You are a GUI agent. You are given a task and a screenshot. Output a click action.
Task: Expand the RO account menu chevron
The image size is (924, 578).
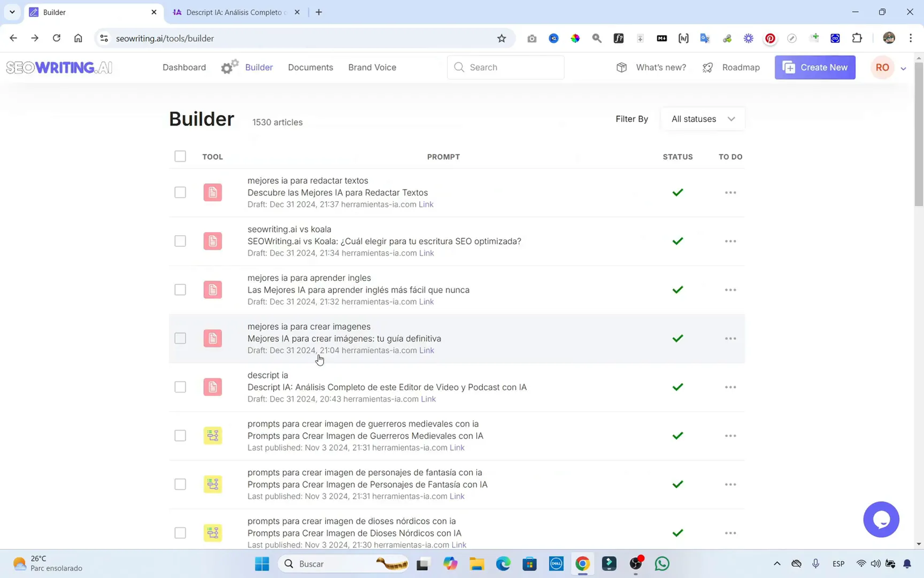click(904, 68)
